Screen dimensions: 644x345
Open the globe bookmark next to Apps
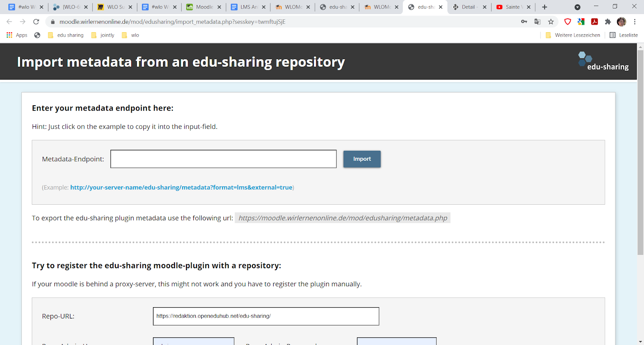[37, 35]
